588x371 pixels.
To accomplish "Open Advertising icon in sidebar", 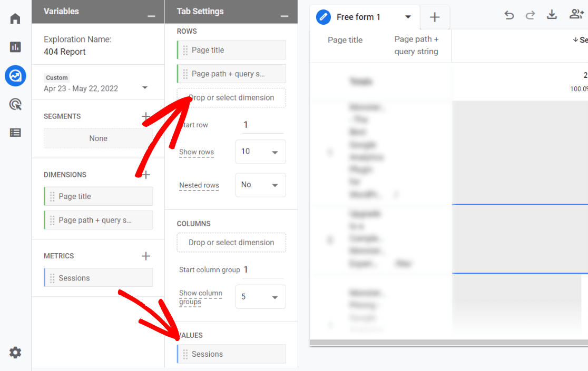I will pyautogui.click(x=15, y=104).
